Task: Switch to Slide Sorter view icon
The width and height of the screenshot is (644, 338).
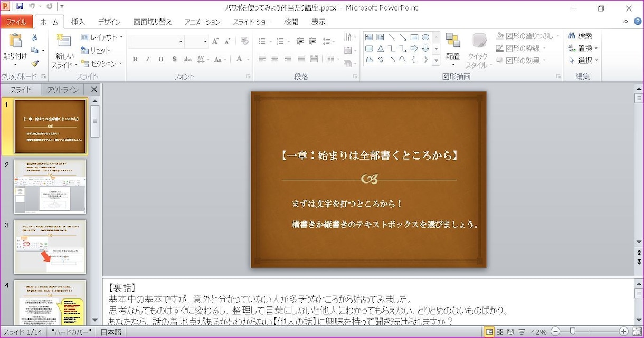Action: tap(499, 332)
